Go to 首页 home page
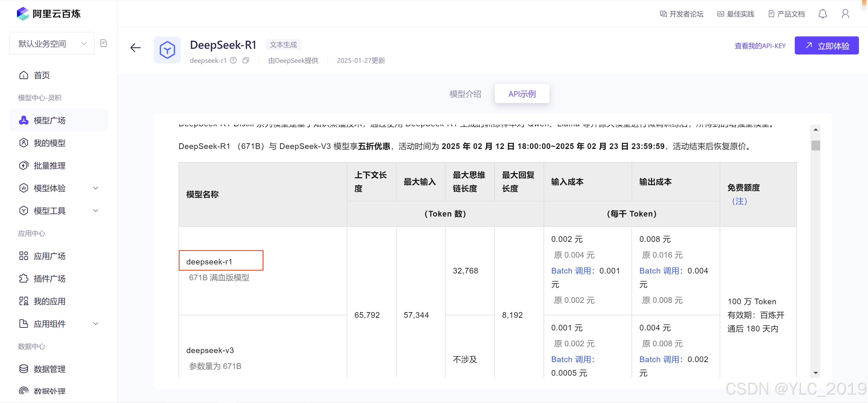The width and height of the screenshot is (868, 403). pos(41,75)
